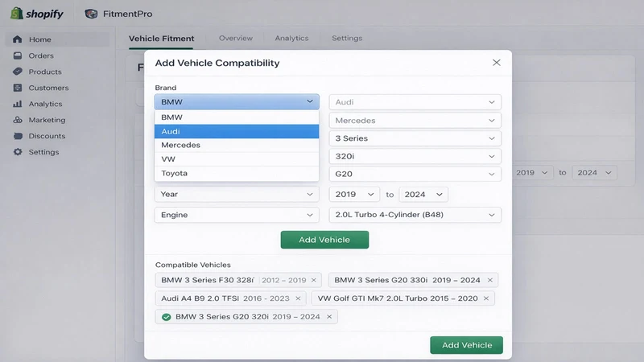Click 'BMW 3 Series G20 330i' chip text
Image resolution: width=644 pixels, height=362 pixels.
click(381, 280)
